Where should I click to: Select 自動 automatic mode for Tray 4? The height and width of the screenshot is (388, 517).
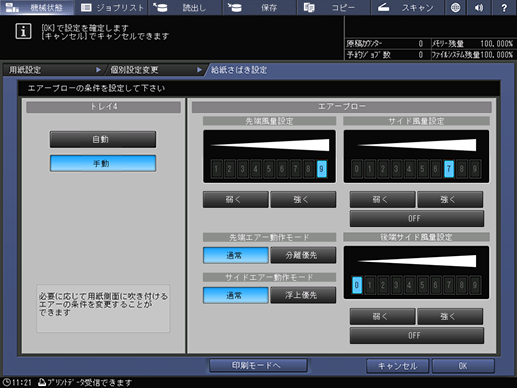click(x=103, y=139)
